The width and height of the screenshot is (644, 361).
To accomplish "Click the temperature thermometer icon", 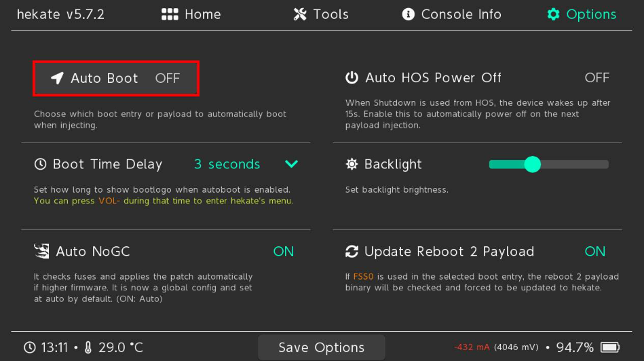I will (88, 347).
